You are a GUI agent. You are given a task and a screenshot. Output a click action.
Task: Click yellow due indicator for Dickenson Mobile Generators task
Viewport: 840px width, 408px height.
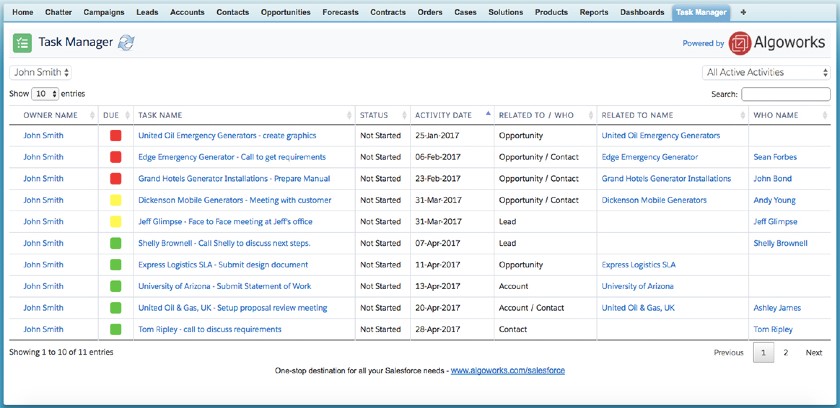115,200
